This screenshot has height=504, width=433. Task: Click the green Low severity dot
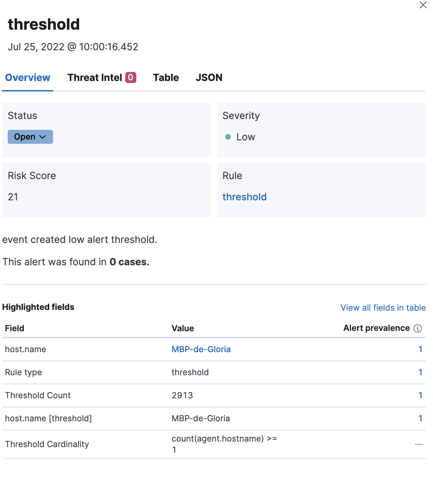[x=228, y=137]
